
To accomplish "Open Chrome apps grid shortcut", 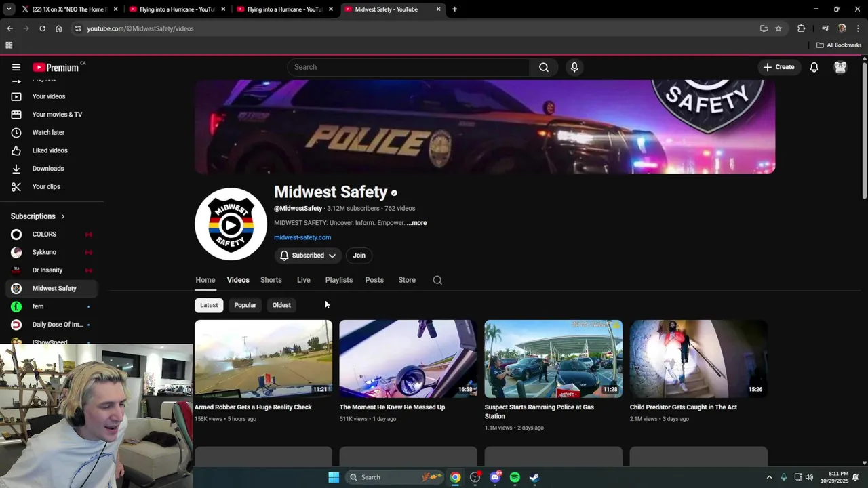I will [x=9, y=45].
